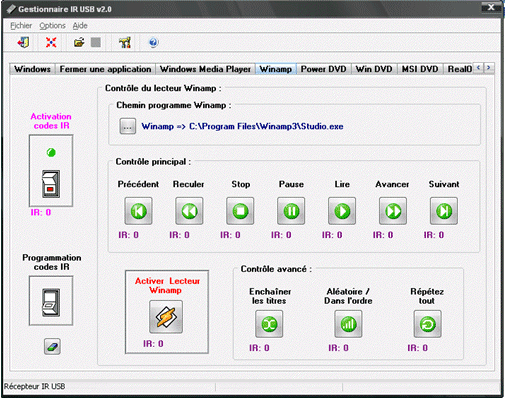The image size is (505, 398).
Task: Open the Options menu
Action: coord(52,26)
